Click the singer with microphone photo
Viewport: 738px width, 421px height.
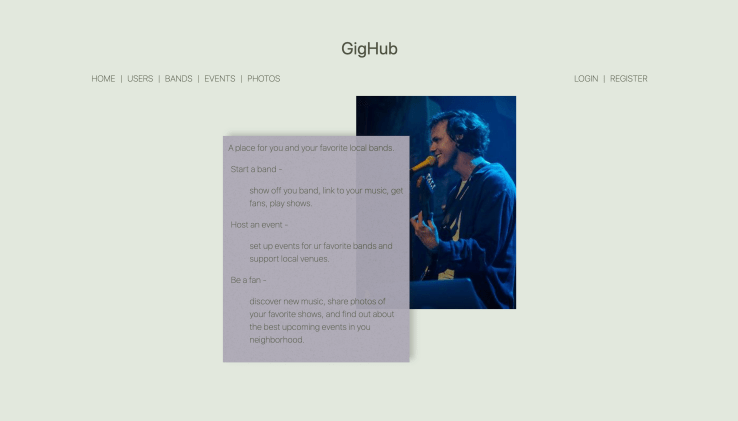(x=463, y=202)
